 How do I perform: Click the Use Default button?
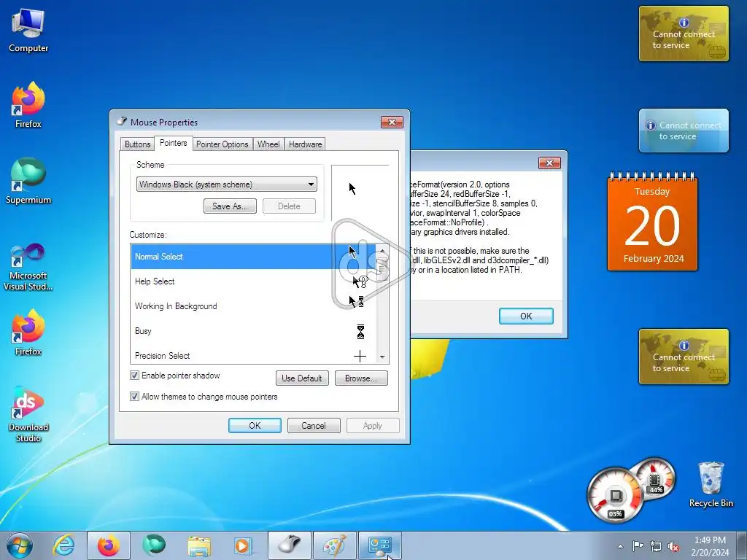tap(302, 378)
